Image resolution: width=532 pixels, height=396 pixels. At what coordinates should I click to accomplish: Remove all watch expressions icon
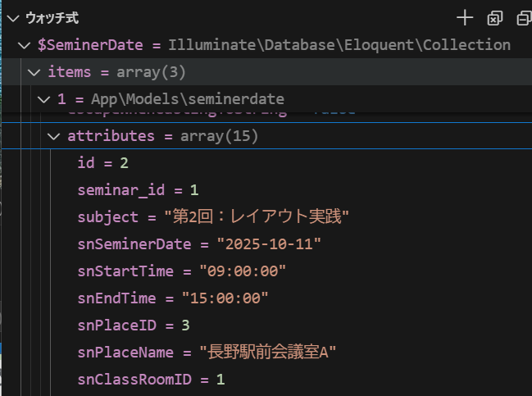(494, 18)
